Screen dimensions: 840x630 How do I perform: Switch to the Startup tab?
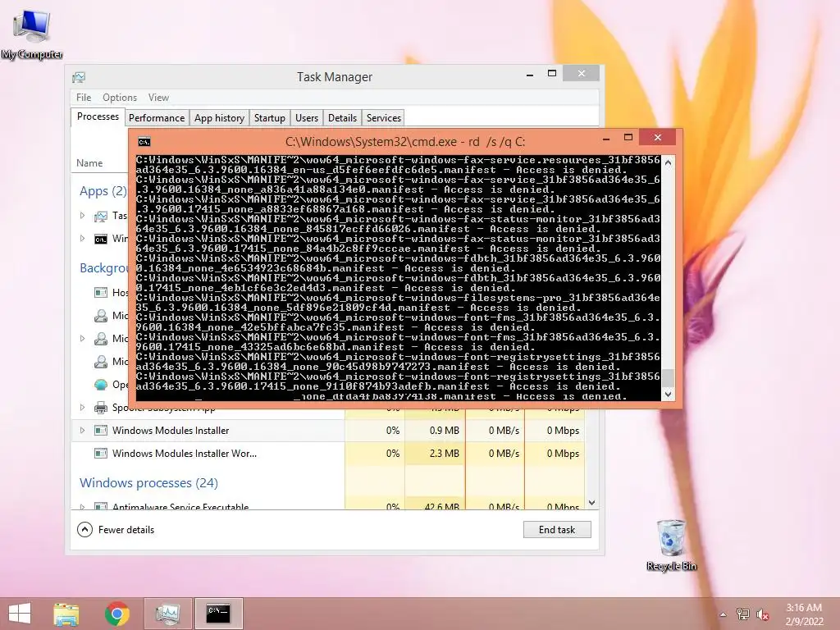click(269, 118)
